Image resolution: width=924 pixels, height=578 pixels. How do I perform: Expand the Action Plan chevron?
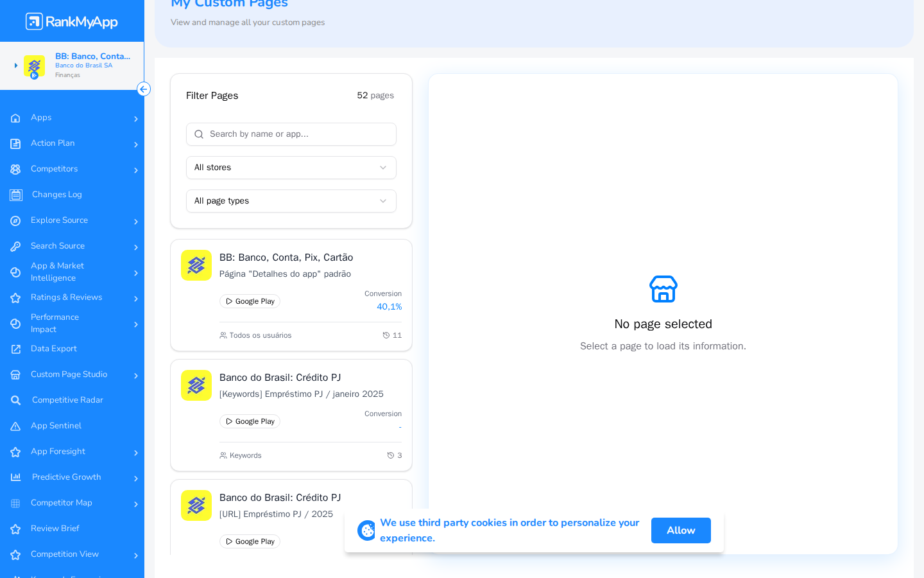coord(136,144)
